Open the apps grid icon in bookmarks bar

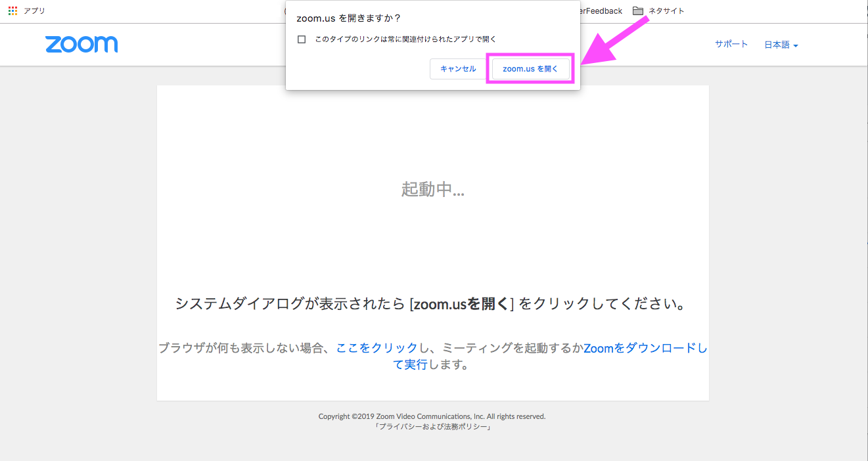pos(12,11)
